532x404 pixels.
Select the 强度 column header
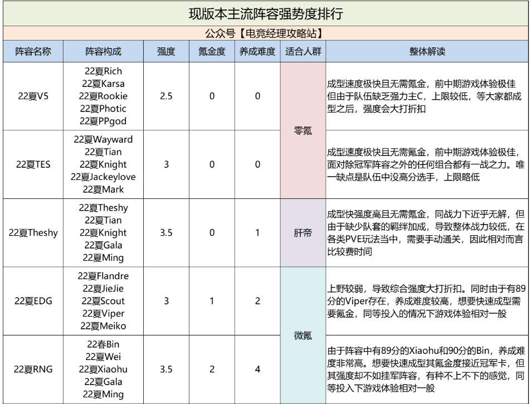[x=166, y=51]
